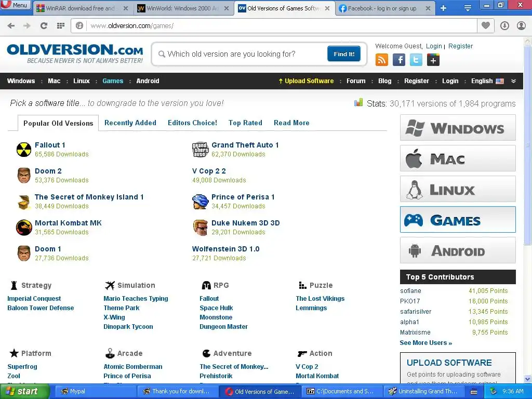Click the Mortal Kombat dragon icon
Viewport: 532px width, 399px height.
pos(24,228)
